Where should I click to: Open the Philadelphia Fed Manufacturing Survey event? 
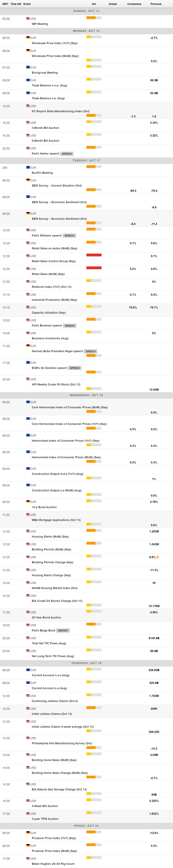coord(62,743)
